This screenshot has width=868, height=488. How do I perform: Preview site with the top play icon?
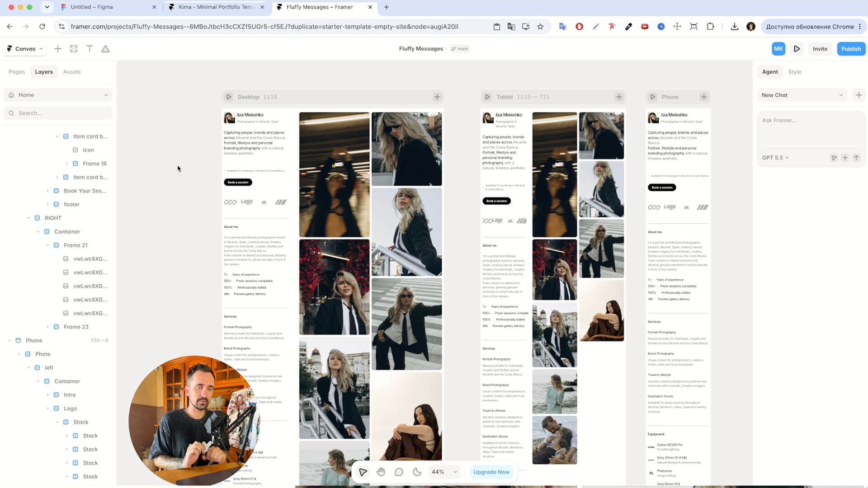coord(797,49)
